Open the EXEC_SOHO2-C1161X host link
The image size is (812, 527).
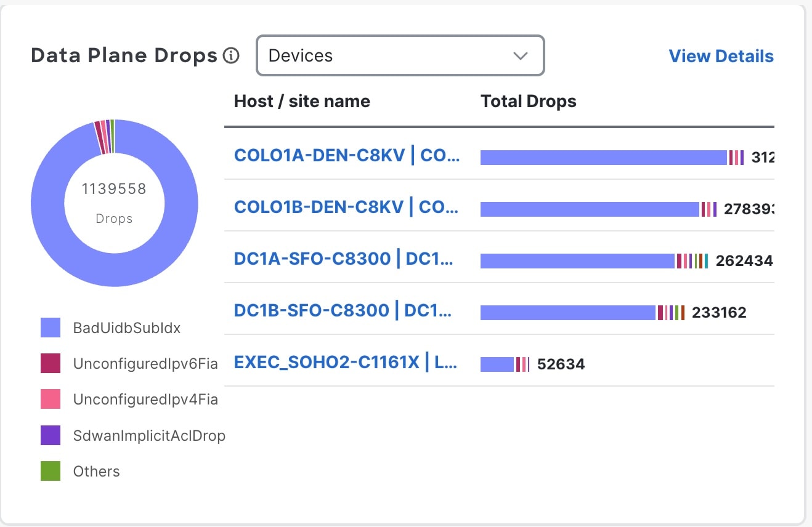click(346, 363)
